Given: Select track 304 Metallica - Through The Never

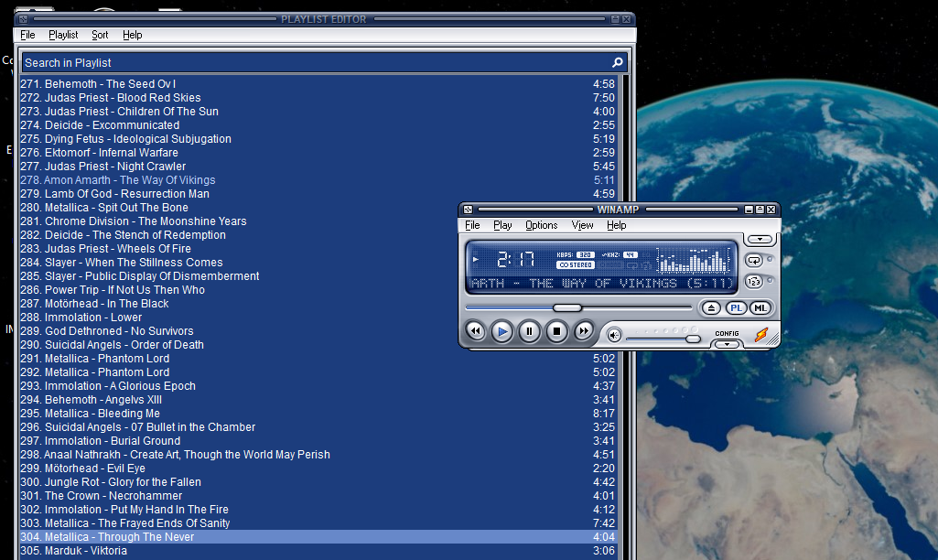Looking at the screenshot, I should 119,537.
